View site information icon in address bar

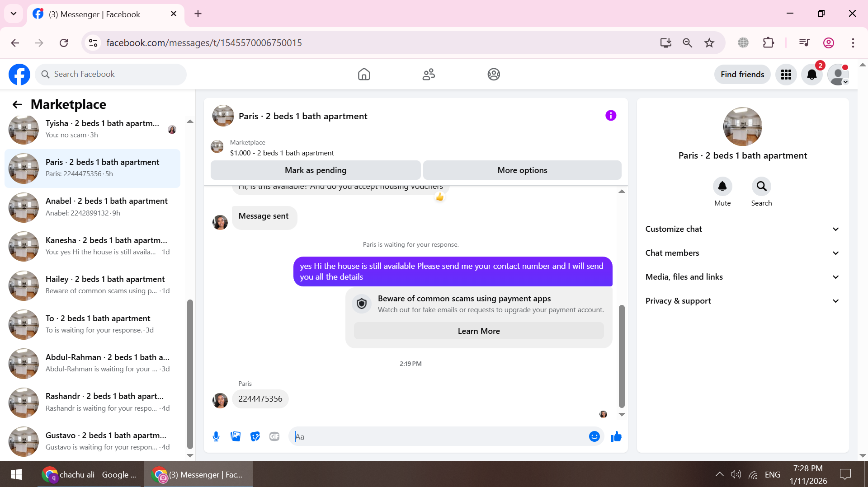coord(93,43)
